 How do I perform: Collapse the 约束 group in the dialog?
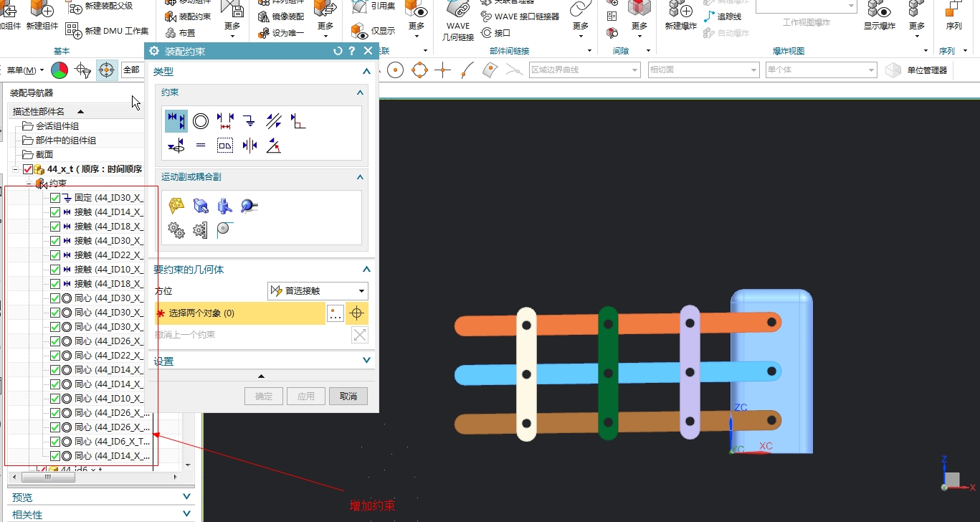tap(361, 92)
